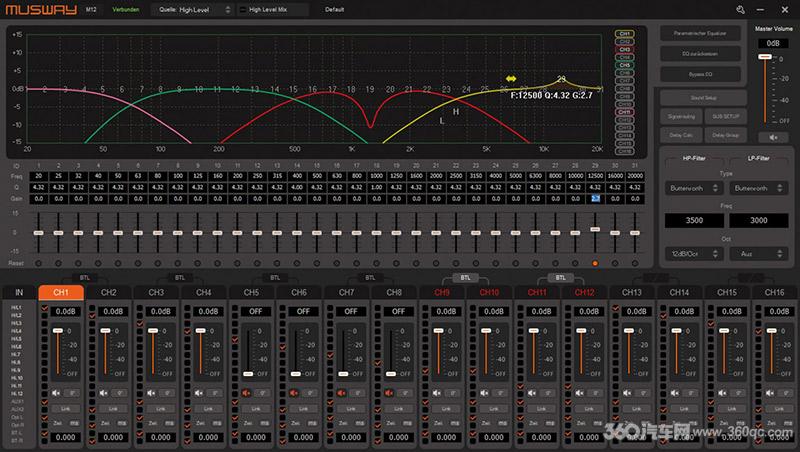Image resolution: width=800 pixels, height=452 pixels.
Task: Select the CH1 channel tab
Action: (x=61, y=292)
